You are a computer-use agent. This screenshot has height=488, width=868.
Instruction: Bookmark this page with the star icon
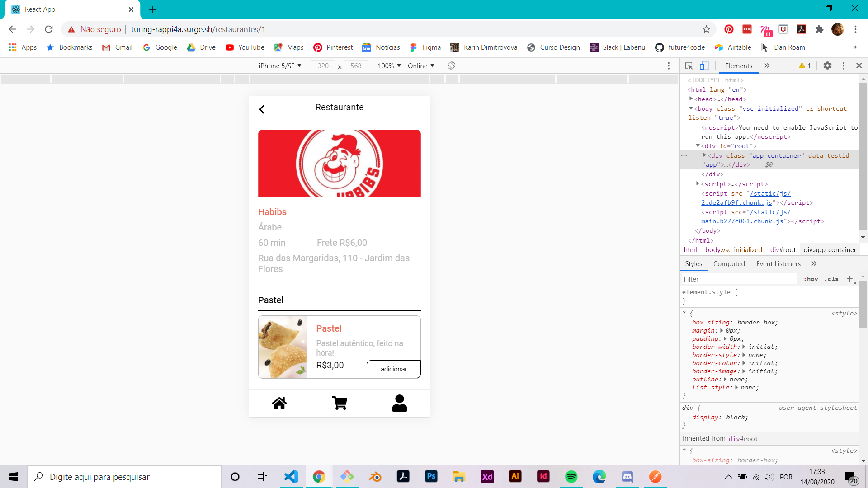pos(706,29)
